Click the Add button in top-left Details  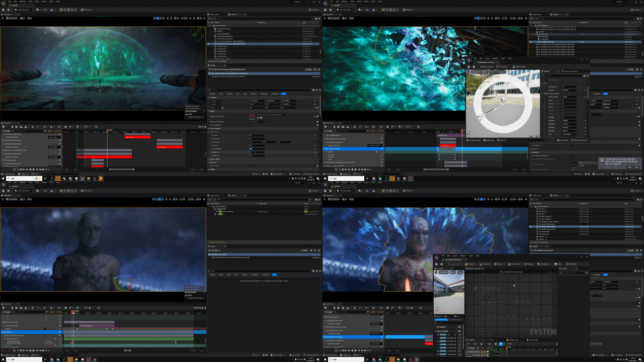point(308,69)
